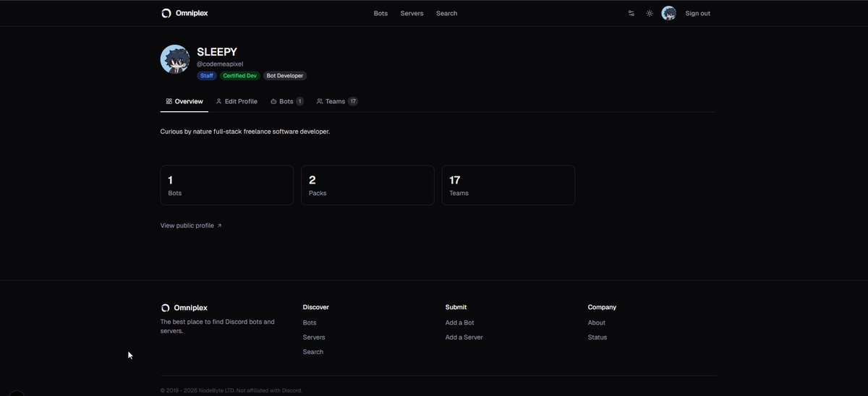Viewport: 868px width, 396px height.
Task: Click the Company footer heading
Action: (603, 307)
